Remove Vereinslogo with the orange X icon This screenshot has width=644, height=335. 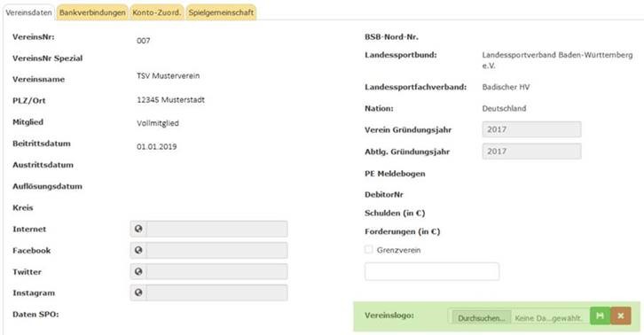(x=621, y=316)
